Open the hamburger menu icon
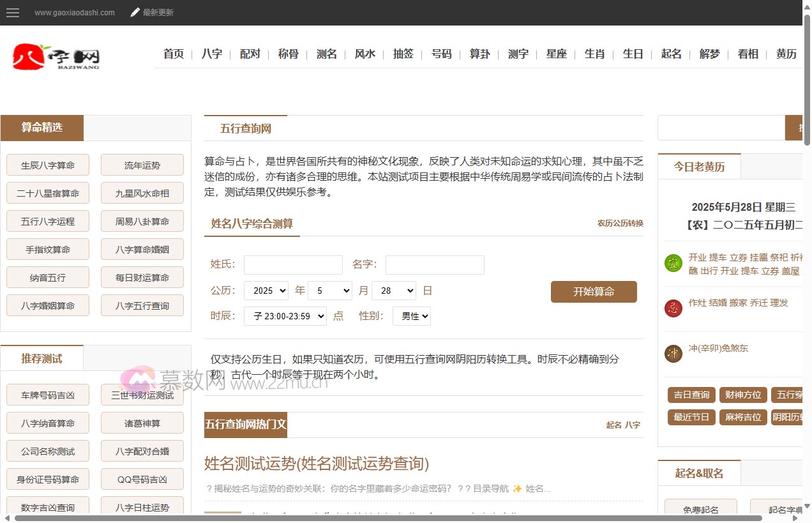 pos(12,13)
